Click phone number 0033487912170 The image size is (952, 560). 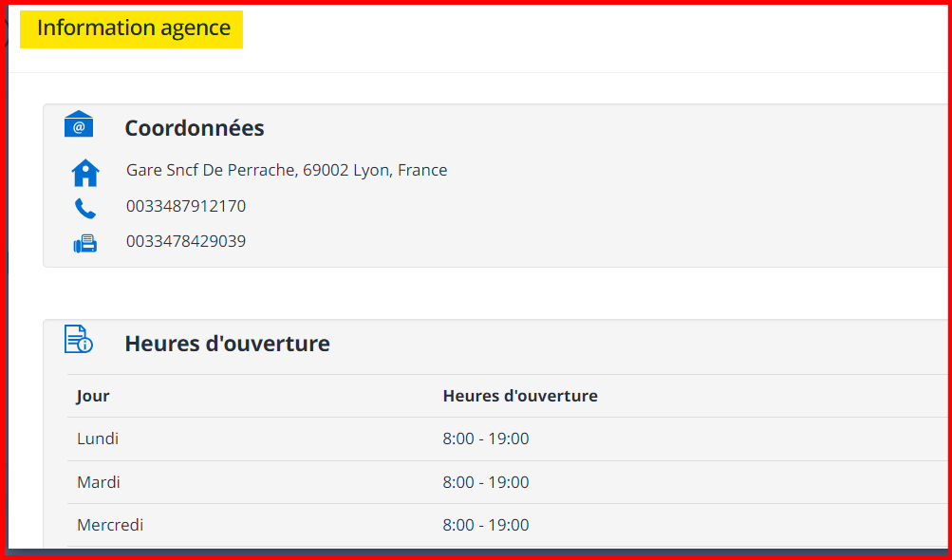click(x=186, y=206)
